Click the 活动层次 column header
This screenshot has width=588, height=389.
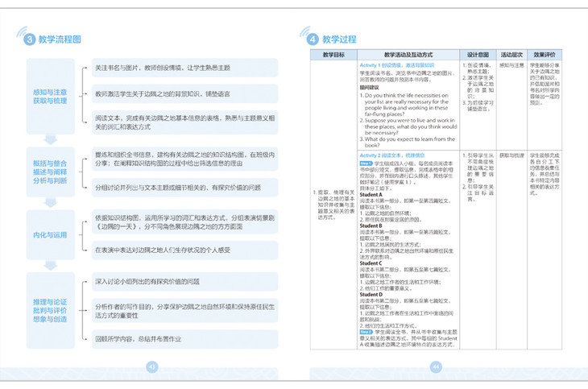pos(515,54)
